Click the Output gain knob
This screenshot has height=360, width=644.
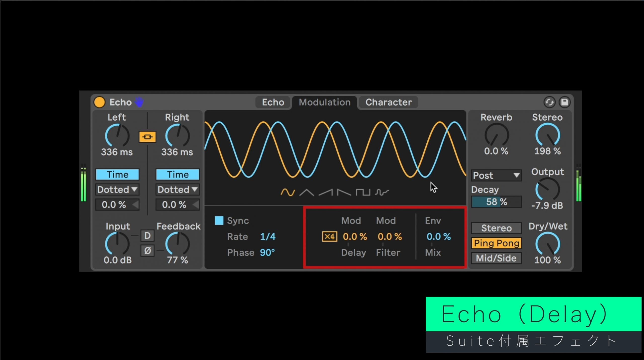pyautogui.click(x=547, y=189)
